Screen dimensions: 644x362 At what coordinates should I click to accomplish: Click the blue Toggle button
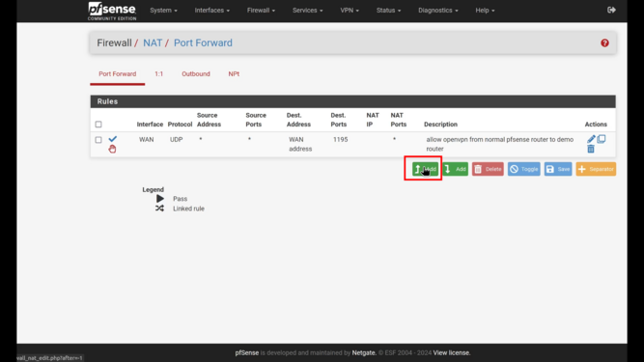[523, 169]
